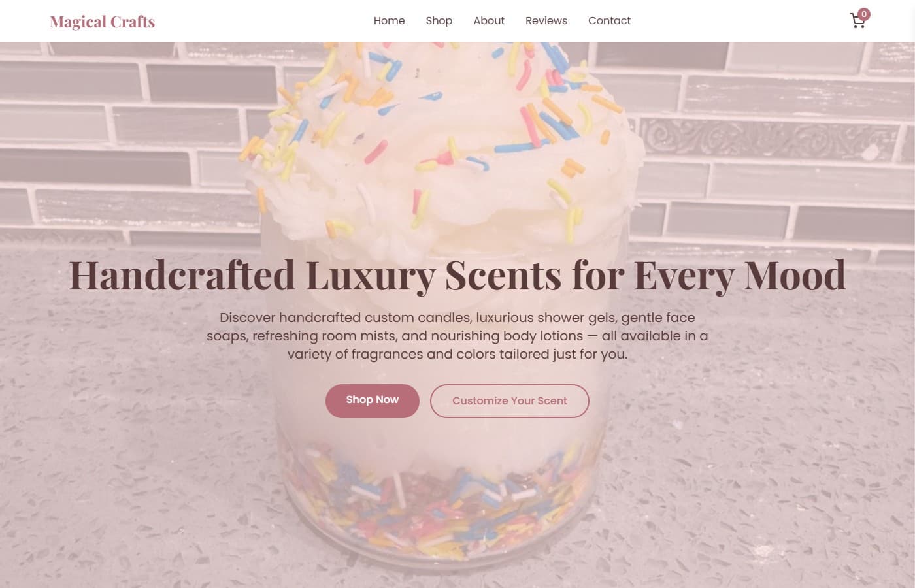Select About in the navigation bar
Screen dimensions: 915x588
click(489, 21)
